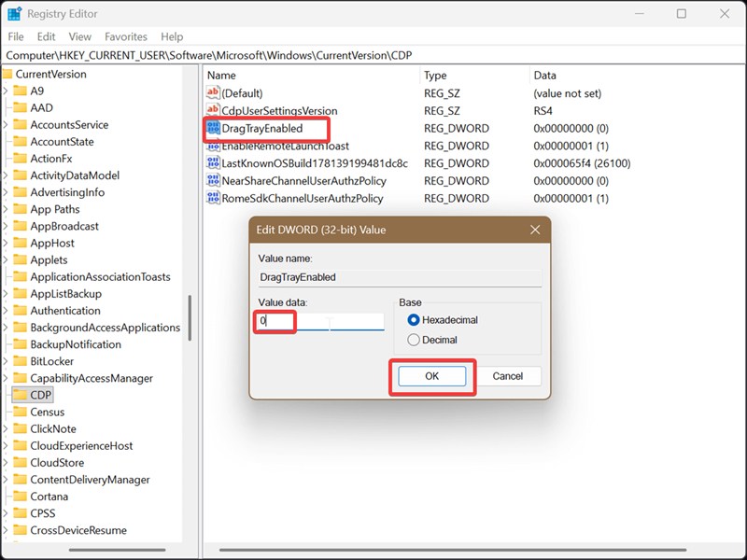This screenshot has height=560, width=747.
Task: Click the AccountsService folder icon
Action: point(20,124)
